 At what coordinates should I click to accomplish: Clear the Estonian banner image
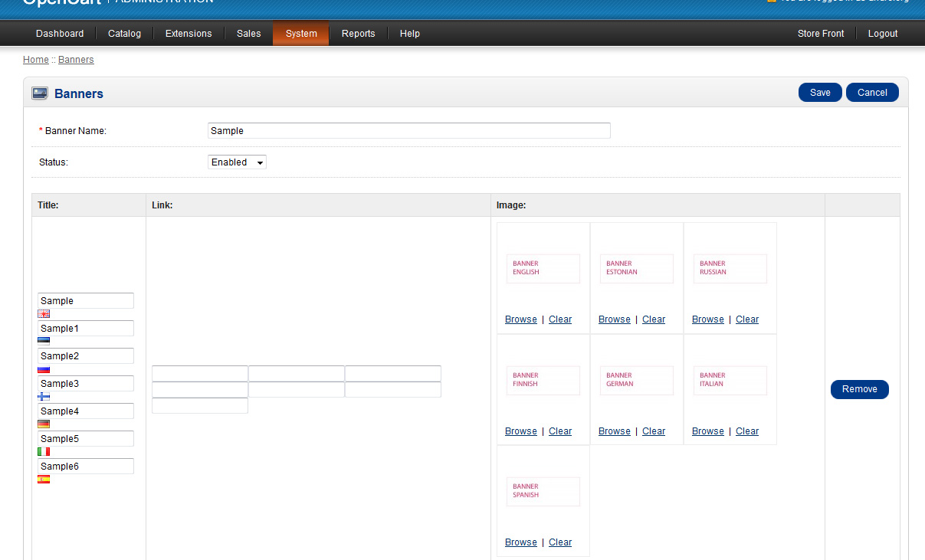point(654,319)
